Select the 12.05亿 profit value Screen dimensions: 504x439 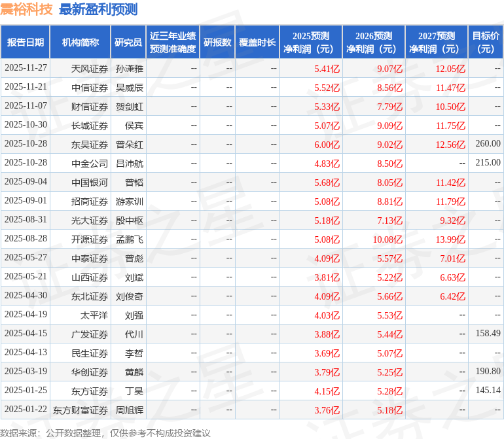click(450, 69)
